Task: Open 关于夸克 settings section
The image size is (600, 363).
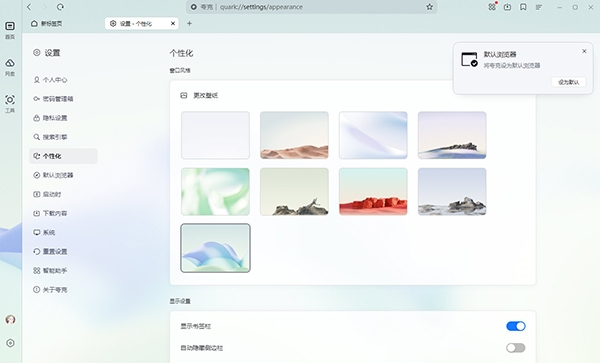Action: [63, 290]
